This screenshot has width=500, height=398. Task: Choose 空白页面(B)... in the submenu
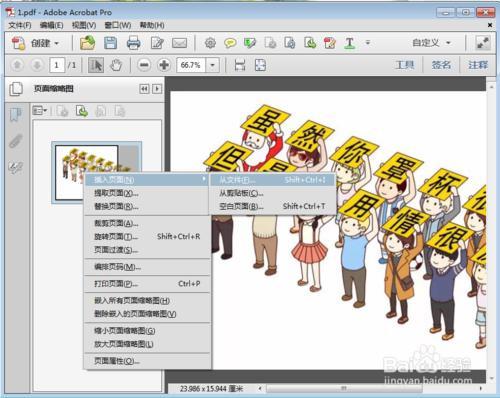tap(272, 206)
